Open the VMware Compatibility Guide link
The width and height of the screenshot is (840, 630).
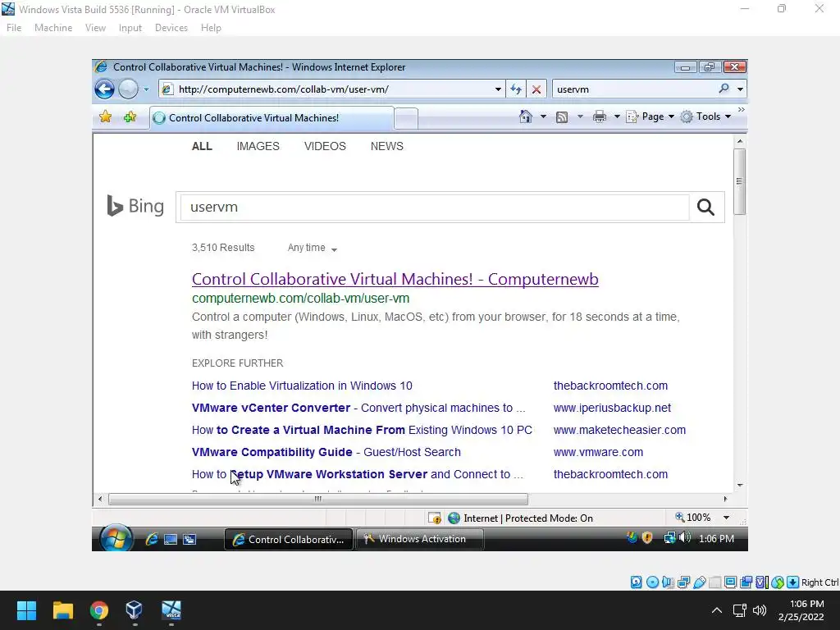coord(326,452)
